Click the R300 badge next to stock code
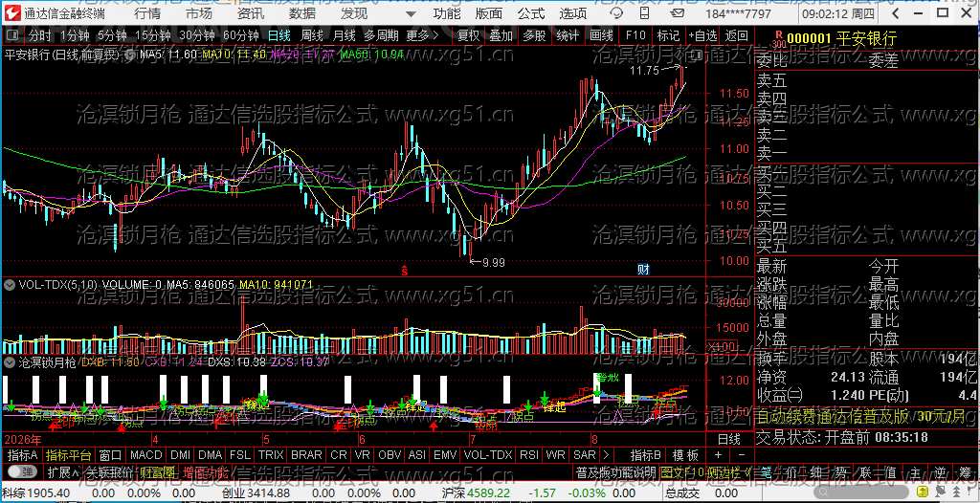This screenshot has width=980, height=503. [x=778, y=40]
